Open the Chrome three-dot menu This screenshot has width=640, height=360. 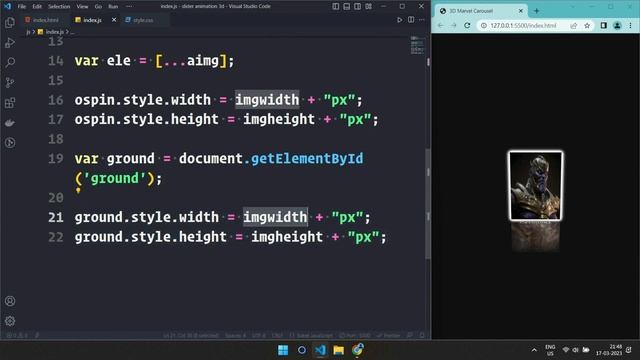click(631, 25)
